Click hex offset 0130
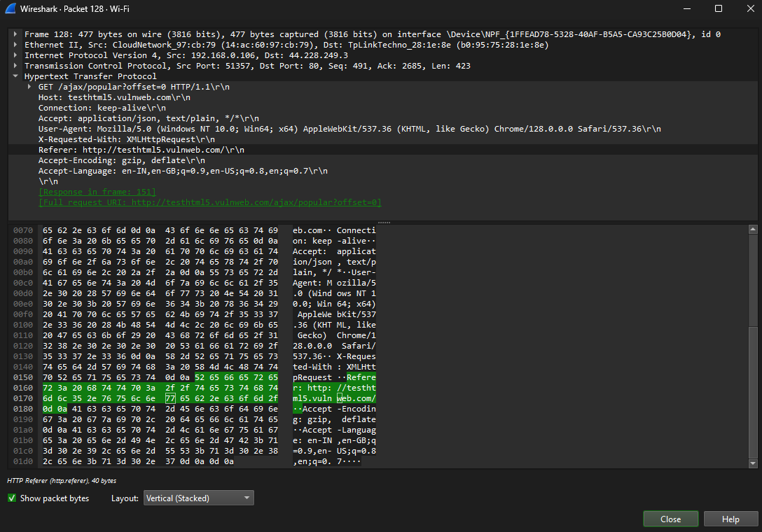Image resolution: width=762 pixels, height=532 pixels. click(x=23, y=356)
